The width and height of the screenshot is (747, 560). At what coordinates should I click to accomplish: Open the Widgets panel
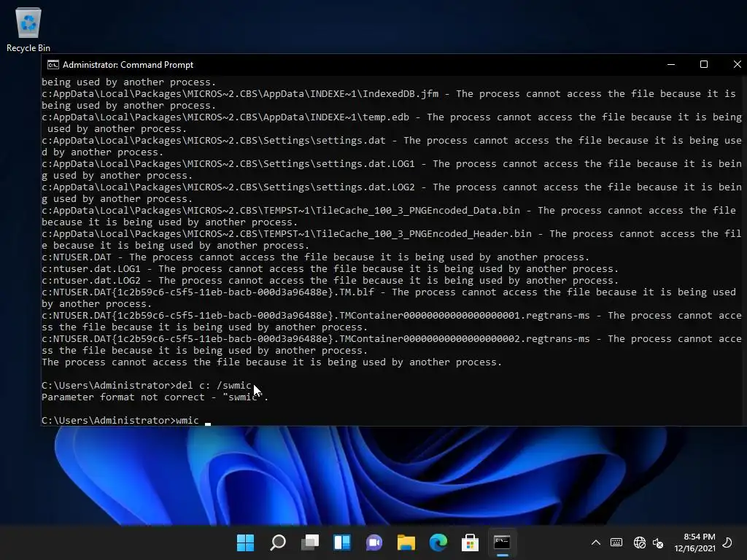(x=342, y=542)
